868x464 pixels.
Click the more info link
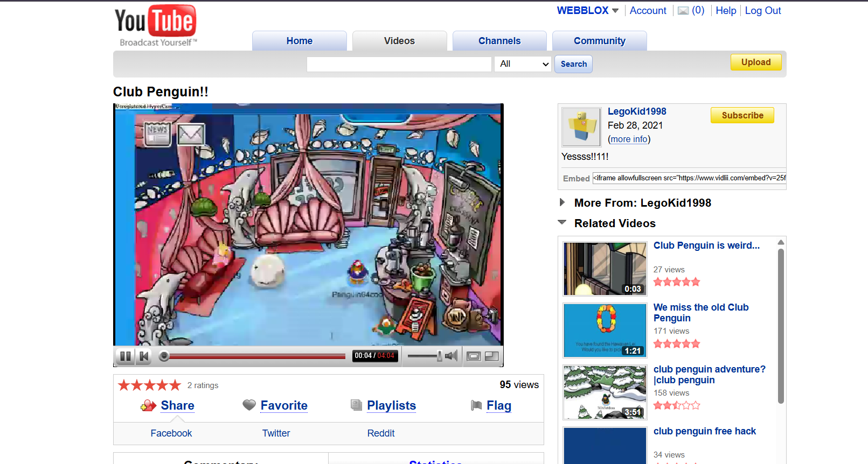(629, 139)
